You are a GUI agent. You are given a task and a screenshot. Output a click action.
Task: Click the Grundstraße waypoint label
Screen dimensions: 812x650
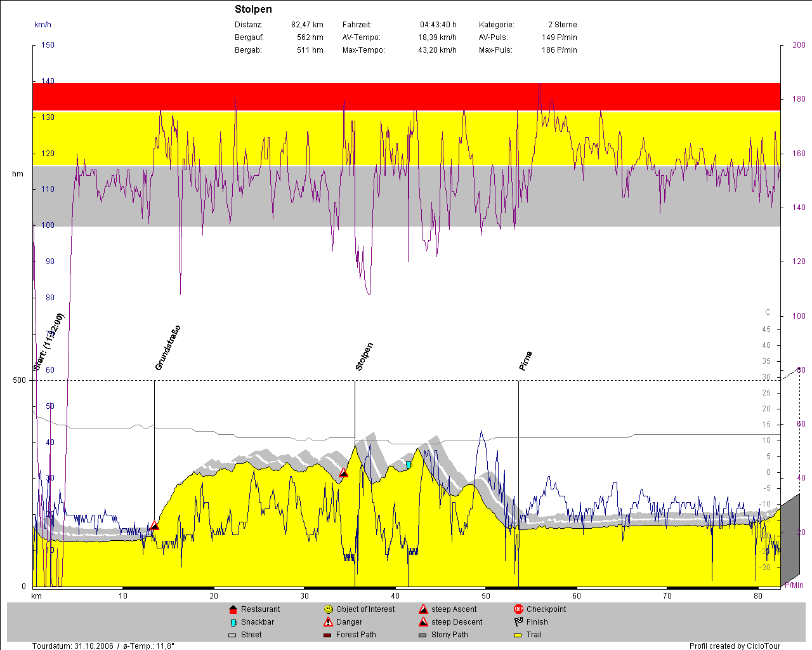(168, 348)
